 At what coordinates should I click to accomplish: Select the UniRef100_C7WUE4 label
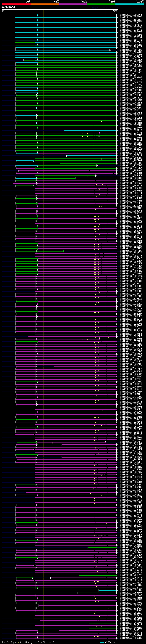(131, 263)
